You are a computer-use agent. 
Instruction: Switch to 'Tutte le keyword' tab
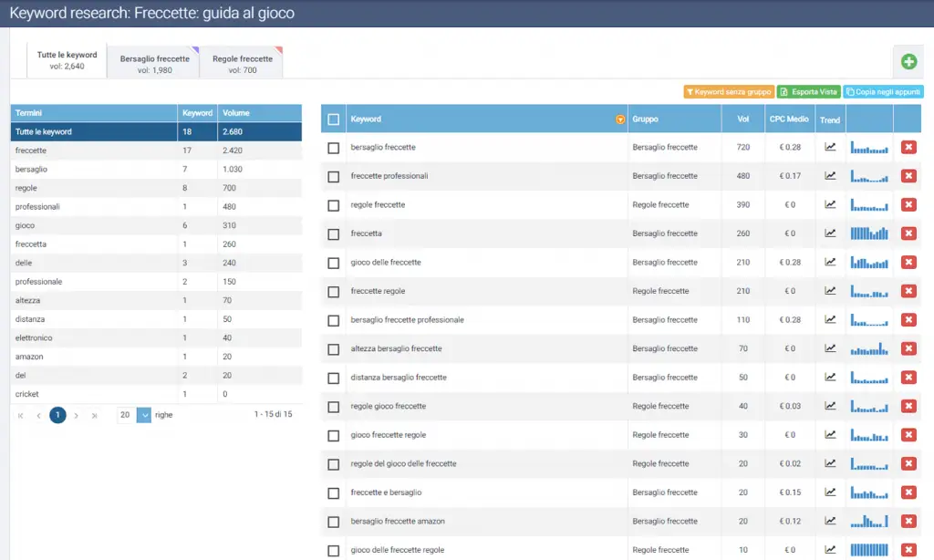click(67, 60)
